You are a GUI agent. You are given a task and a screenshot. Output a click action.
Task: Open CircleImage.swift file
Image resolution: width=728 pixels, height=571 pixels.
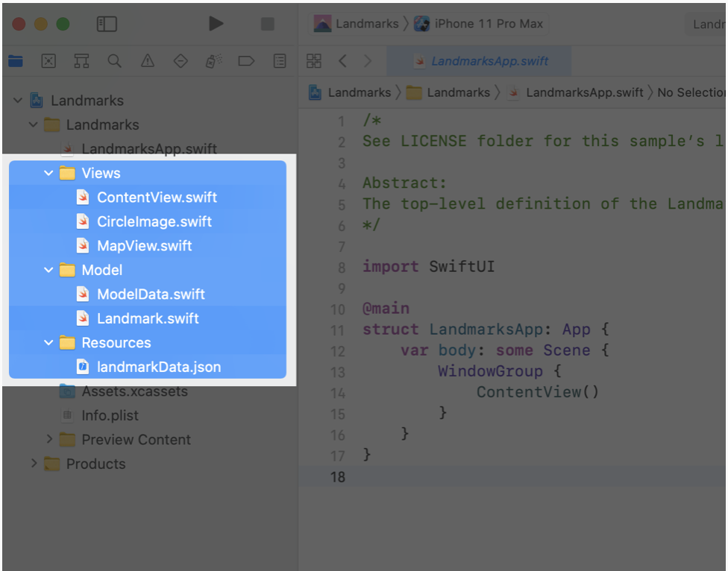tap(148, 221)
